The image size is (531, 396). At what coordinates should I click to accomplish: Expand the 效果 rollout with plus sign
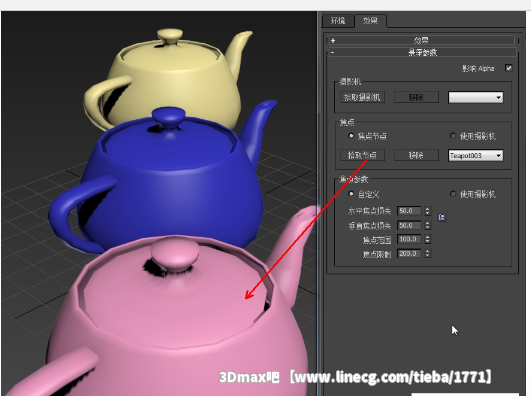pos(422,40)
